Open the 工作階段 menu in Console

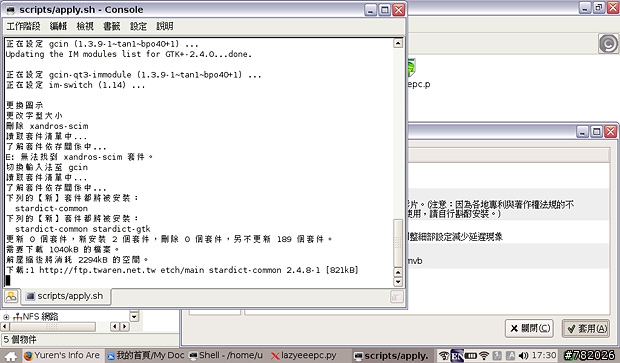coord(23,26)
